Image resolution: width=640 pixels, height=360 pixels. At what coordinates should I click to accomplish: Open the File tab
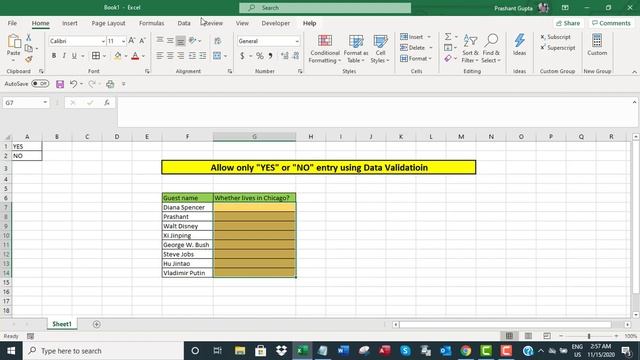click(x=12, y=23)
